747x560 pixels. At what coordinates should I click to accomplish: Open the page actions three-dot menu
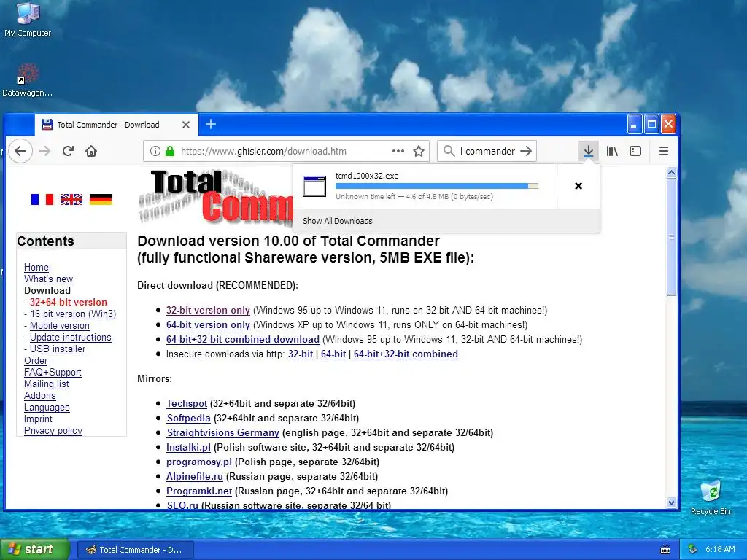398,152
